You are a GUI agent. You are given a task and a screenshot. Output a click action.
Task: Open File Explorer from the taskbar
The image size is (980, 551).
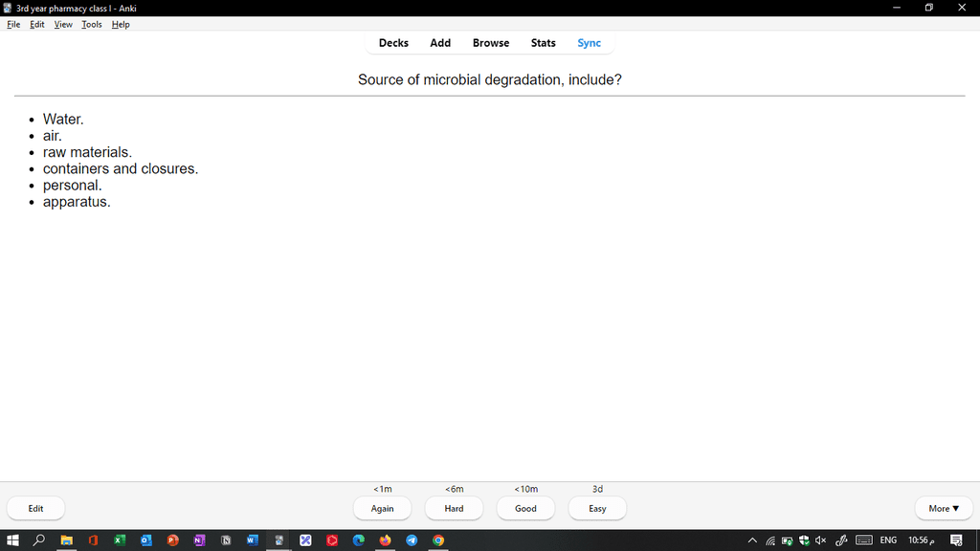[x=66, y=540]
